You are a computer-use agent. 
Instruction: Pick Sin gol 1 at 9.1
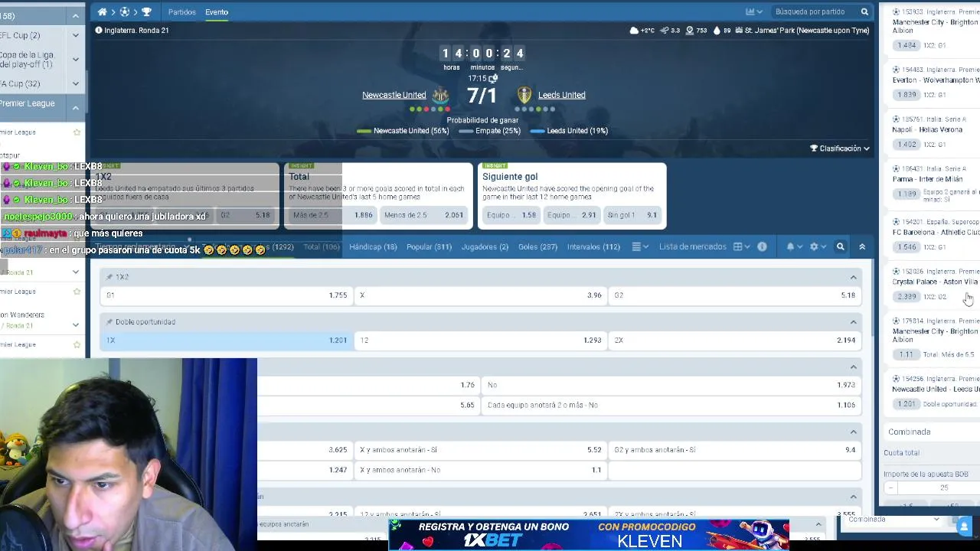(632, 215)
